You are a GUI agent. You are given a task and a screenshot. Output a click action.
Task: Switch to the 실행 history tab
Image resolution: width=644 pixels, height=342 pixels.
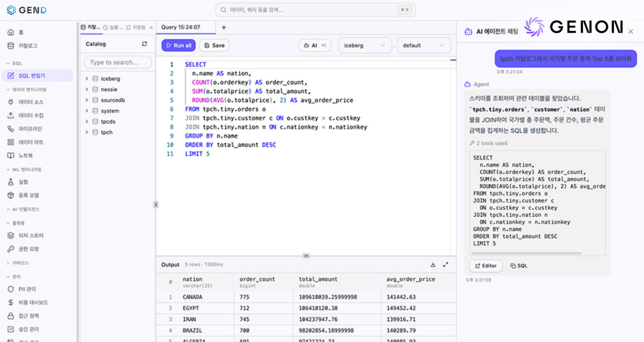(113, 28)
